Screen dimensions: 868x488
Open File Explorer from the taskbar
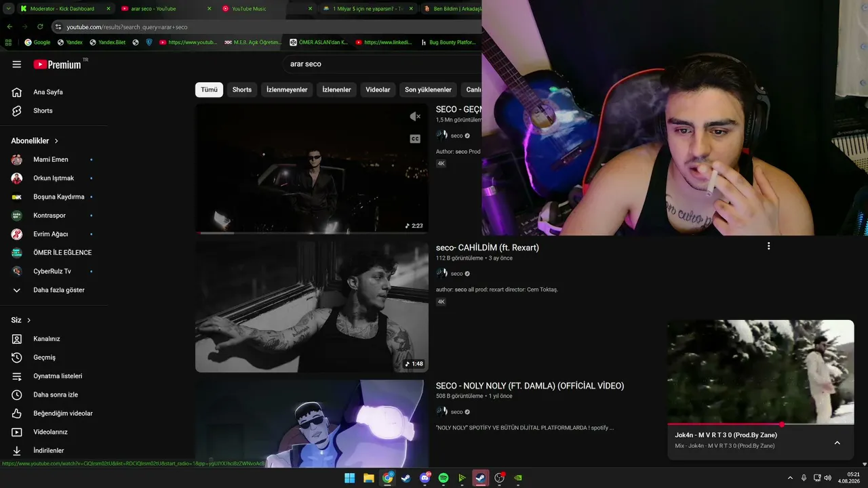coord(368,478)
